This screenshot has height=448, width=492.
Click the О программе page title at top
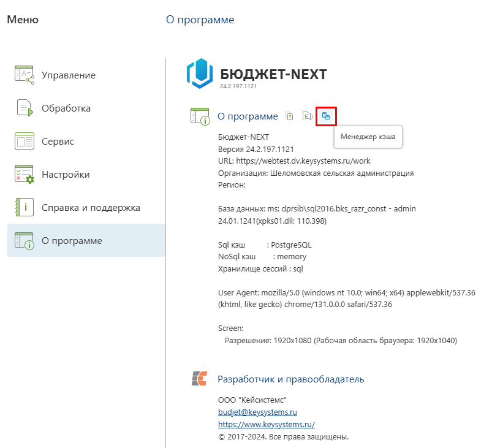tap(200, 20)
